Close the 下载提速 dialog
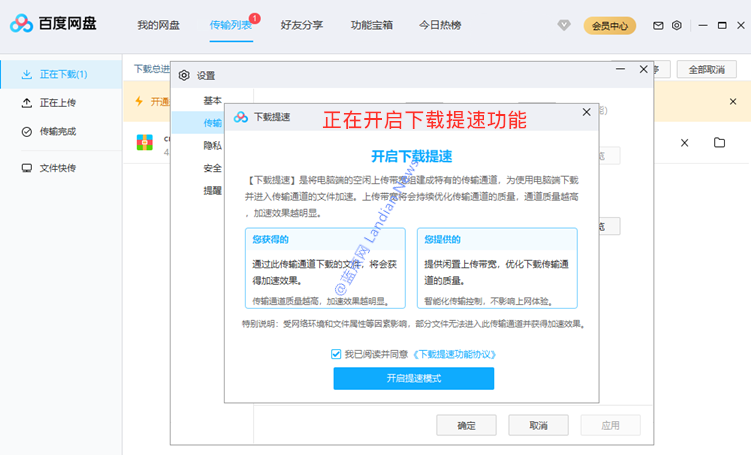751x455 pixels. 586,112
